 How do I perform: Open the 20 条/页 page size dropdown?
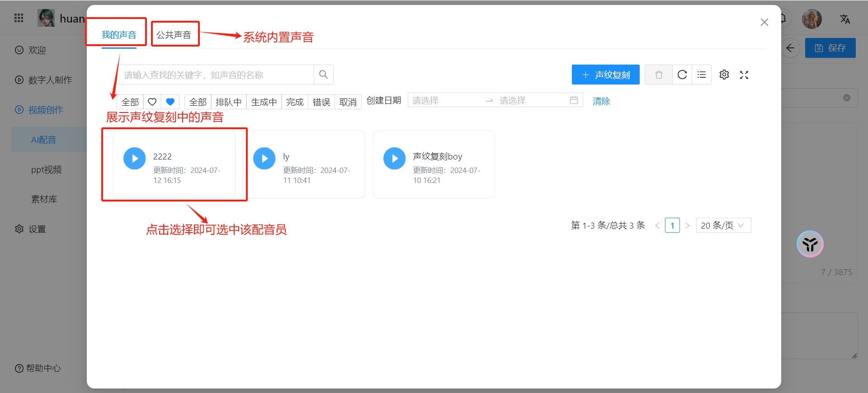click(723, 225)
